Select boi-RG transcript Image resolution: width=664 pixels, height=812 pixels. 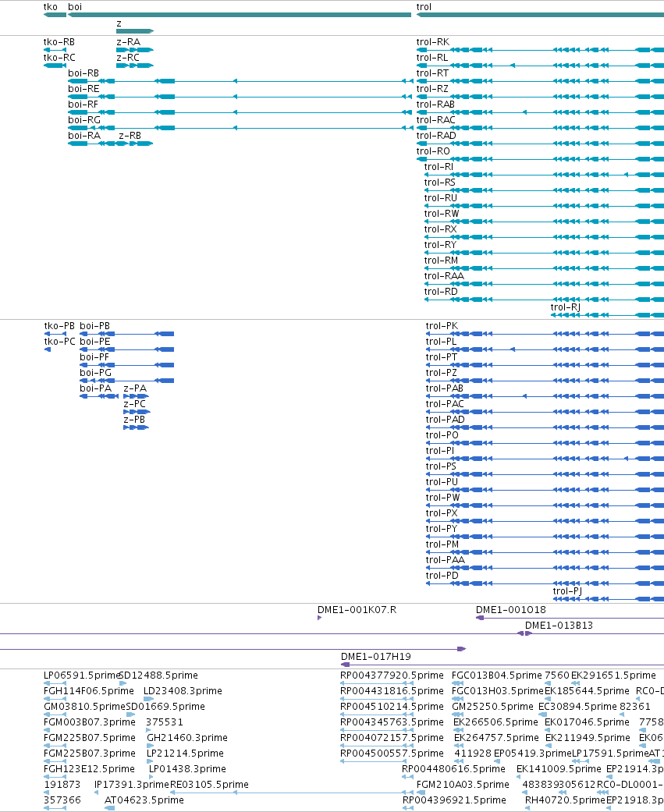pyautogui.click(x=84, y=119)
